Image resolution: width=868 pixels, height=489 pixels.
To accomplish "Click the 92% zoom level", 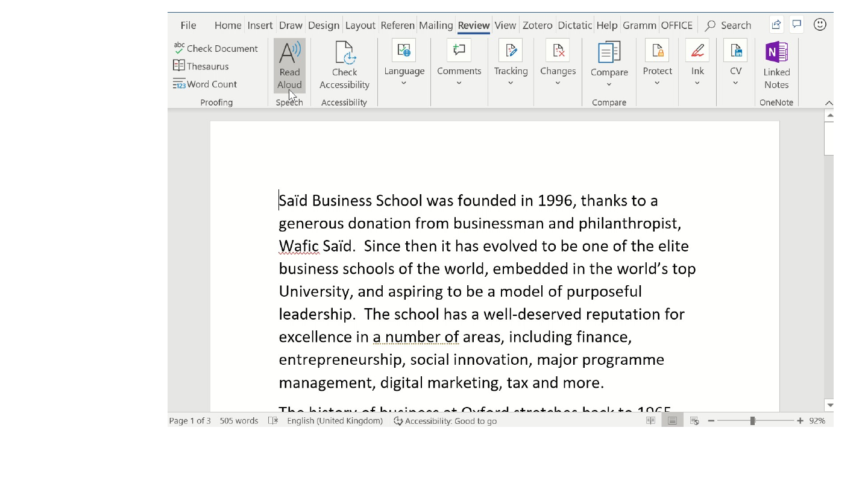I will coord(817,421).
